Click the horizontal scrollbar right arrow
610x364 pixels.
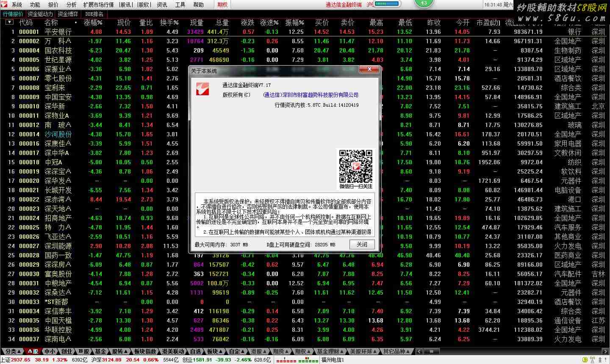(x=606, y=351)
